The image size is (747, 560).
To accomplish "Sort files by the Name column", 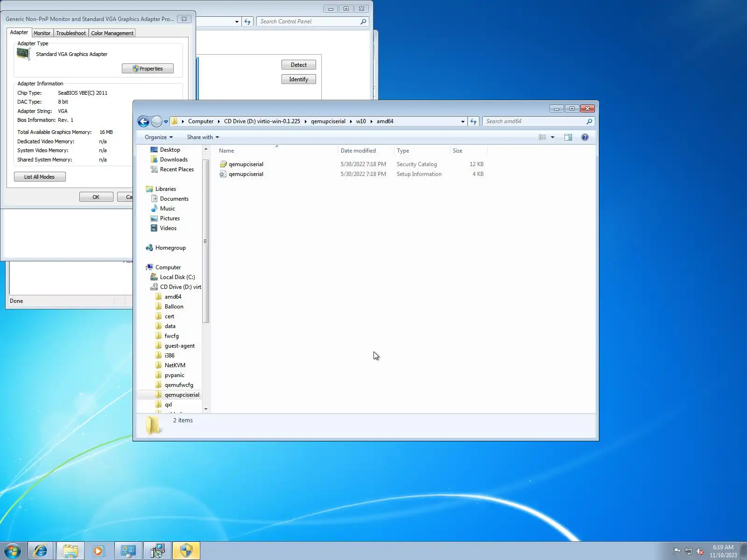I will tap(277, 151).
